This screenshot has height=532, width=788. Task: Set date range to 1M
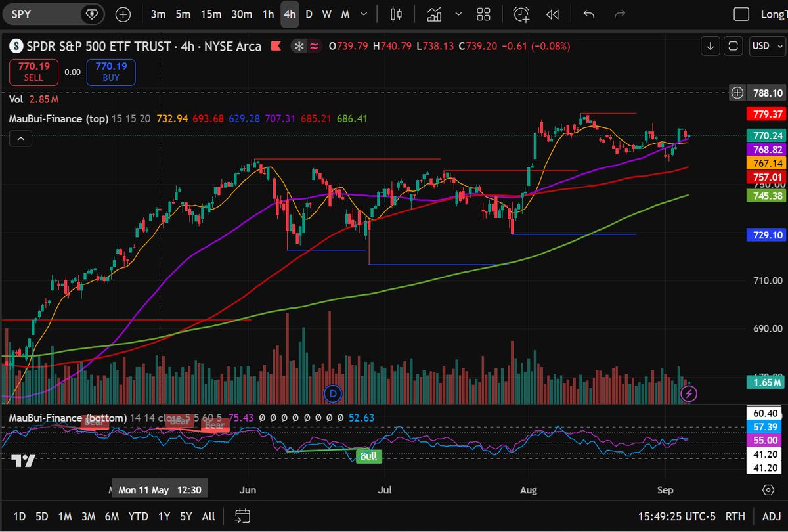pos(64,516)
